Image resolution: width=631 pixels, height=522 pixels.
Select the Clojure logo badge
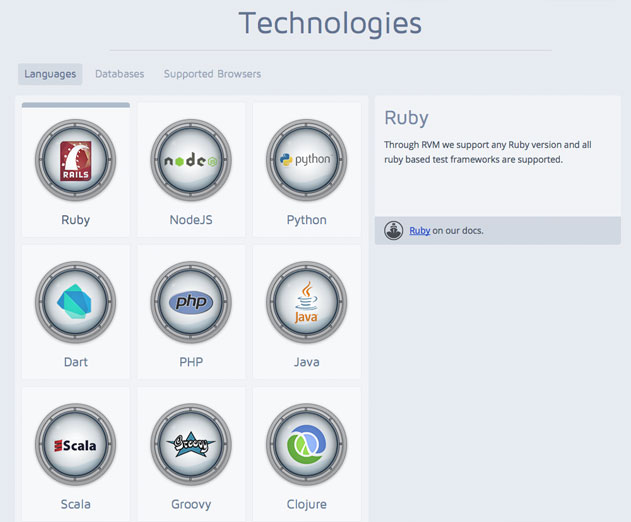pyautogui.click(x=307, y=444)
